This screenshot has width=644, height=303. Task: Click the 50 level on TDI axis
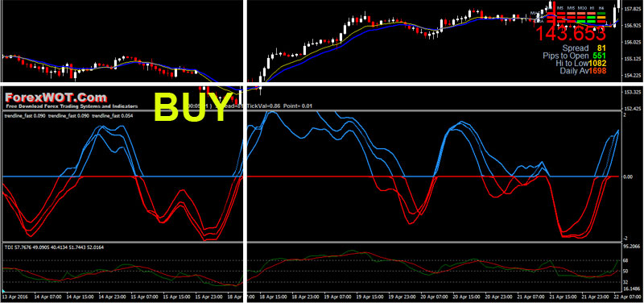(626, 272)
